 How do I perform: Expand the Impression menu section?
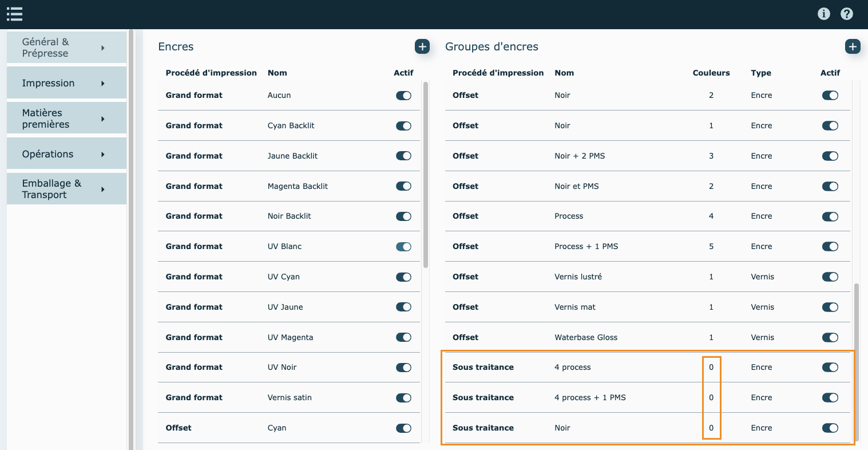66,83
